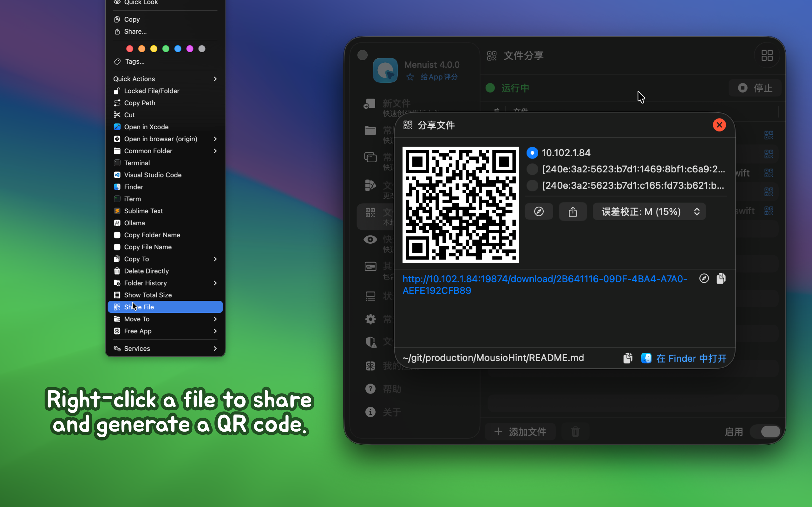Open the 误差校正 M (15%) dropdown

coord(649,212)
